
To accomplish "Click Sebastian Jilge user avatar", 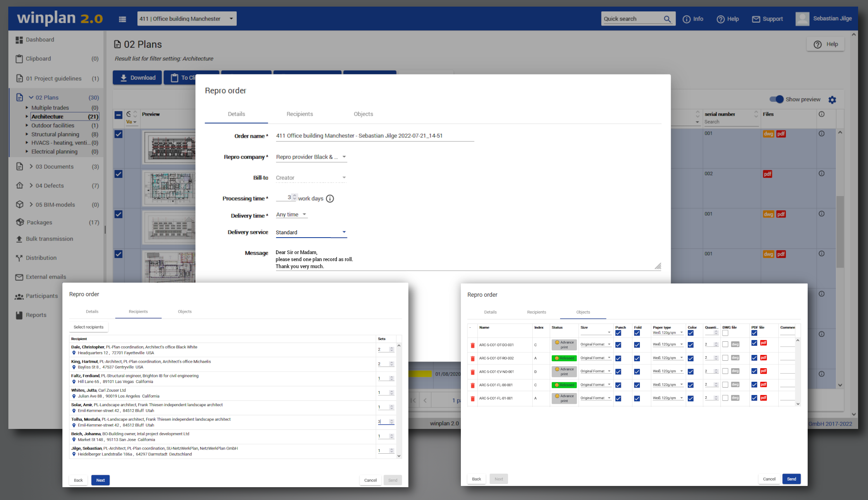I will [x=802, y=19].
